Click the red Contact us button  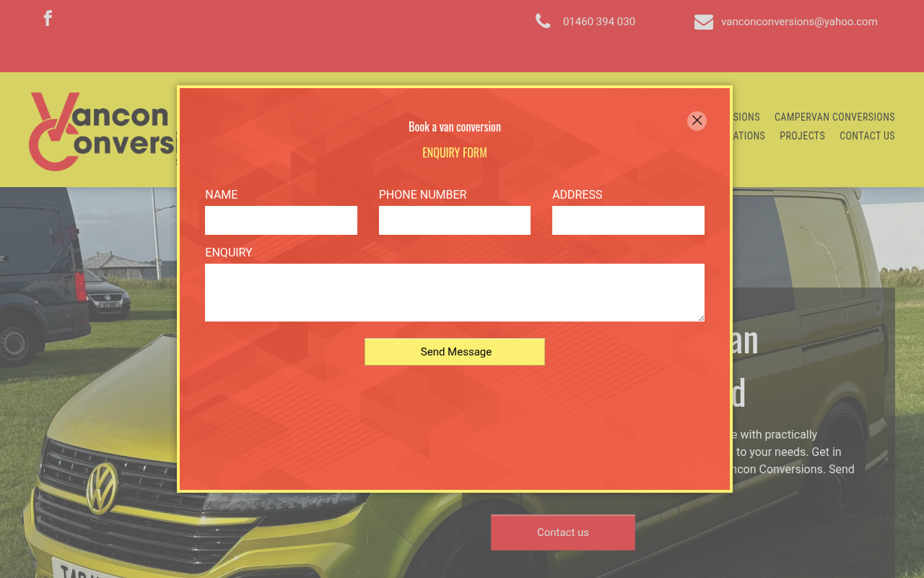(562, 532)
